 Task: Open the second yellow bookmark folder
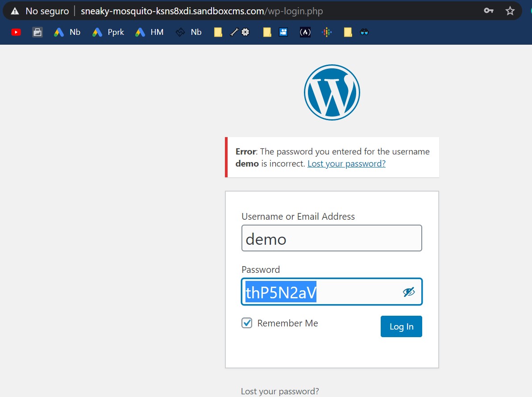click(267, 32)
